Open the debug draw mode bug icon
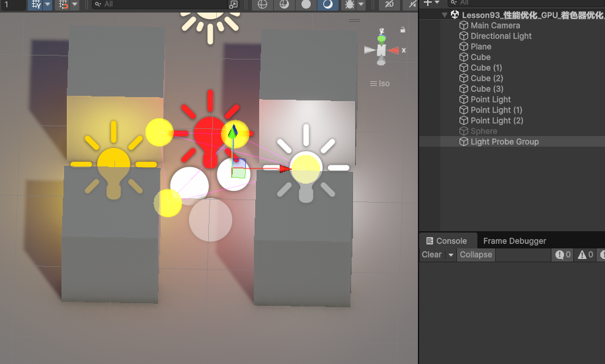This screenshot has height=364, width=605. point(349,5)
